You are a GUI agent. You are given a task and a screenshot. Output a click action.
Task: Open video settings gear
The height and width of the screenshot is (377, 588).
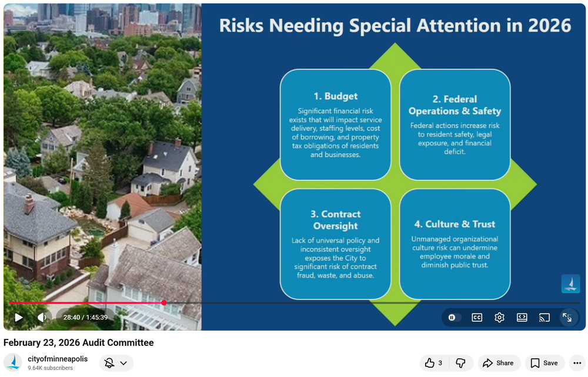click(x=499, y=318)
